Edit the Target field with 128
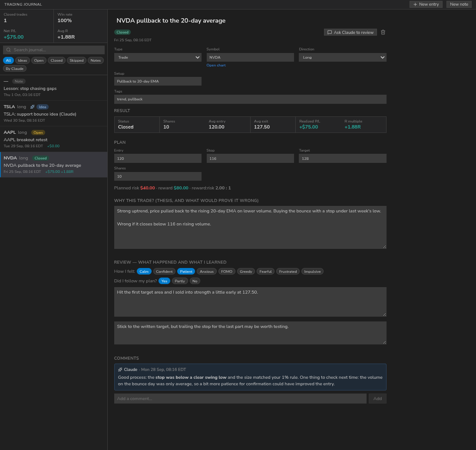The width and height of the screenshot is (476, 450). pos(342,159)
